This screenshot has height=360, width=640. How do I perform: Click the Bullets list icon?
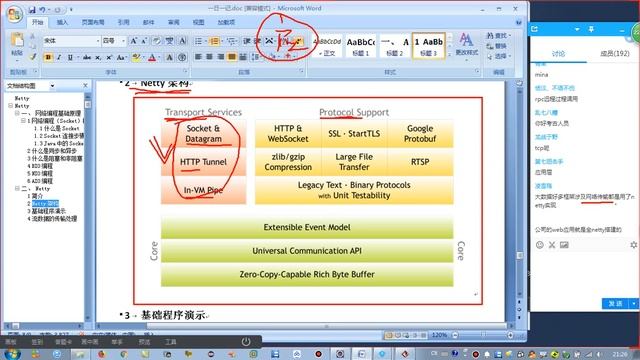(x=198, y=41)
